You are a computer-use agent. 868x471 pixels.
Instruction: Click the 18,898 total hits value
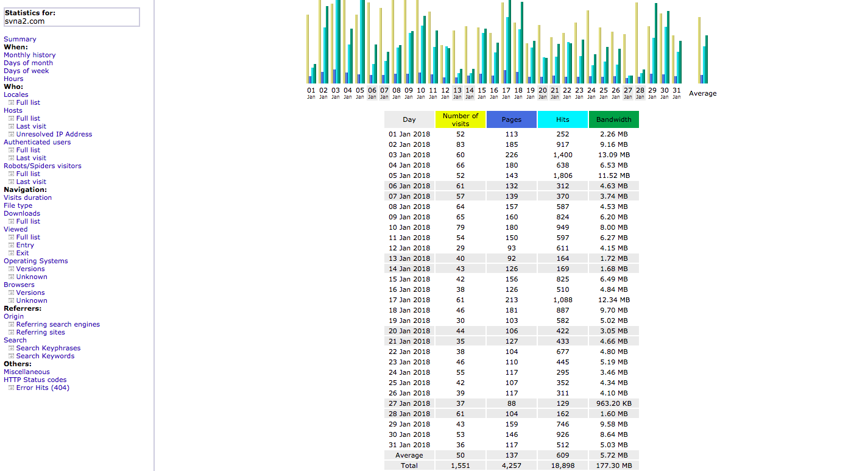point(563,466)
